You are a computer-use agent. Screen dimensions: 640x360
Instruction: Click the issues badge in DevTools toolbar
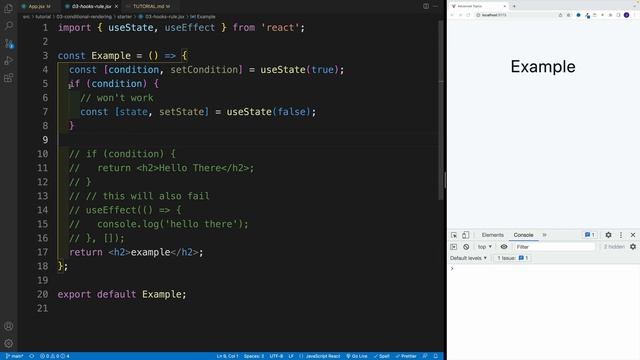(590, 235)
